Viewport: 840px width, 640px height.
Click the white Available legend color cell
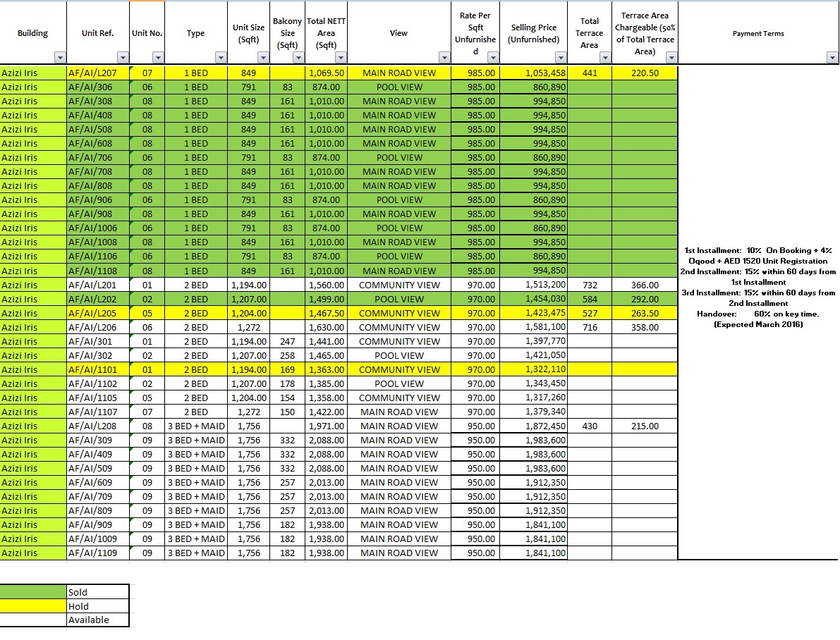point(33,620)
